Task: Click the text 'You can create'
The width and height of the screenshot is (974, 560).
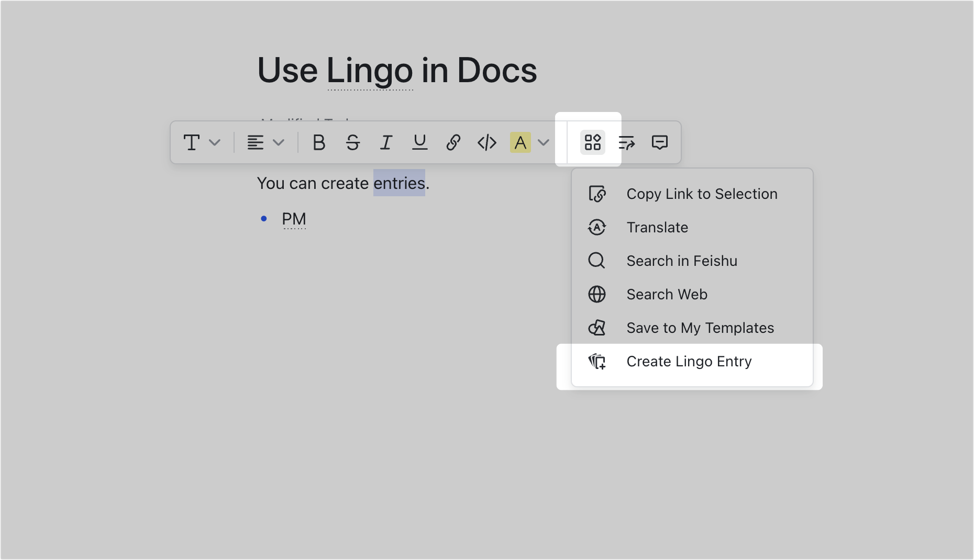Action: pos(313,183)
